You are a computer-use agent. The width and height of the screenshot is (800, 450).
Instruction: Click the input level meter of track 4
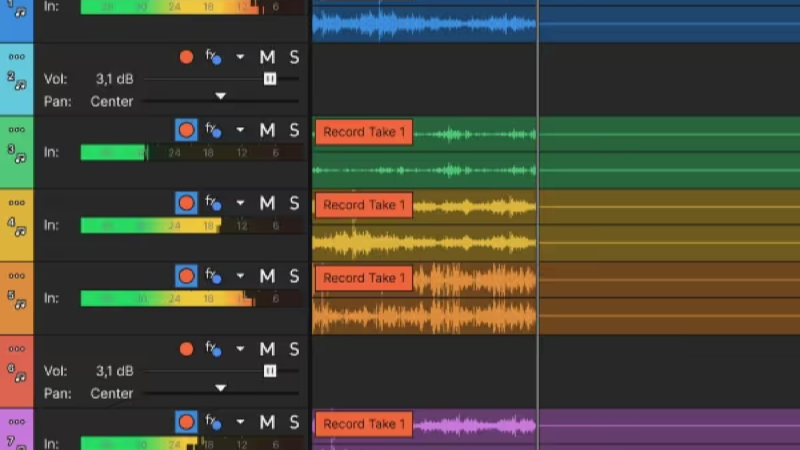[x=191, y=226]
